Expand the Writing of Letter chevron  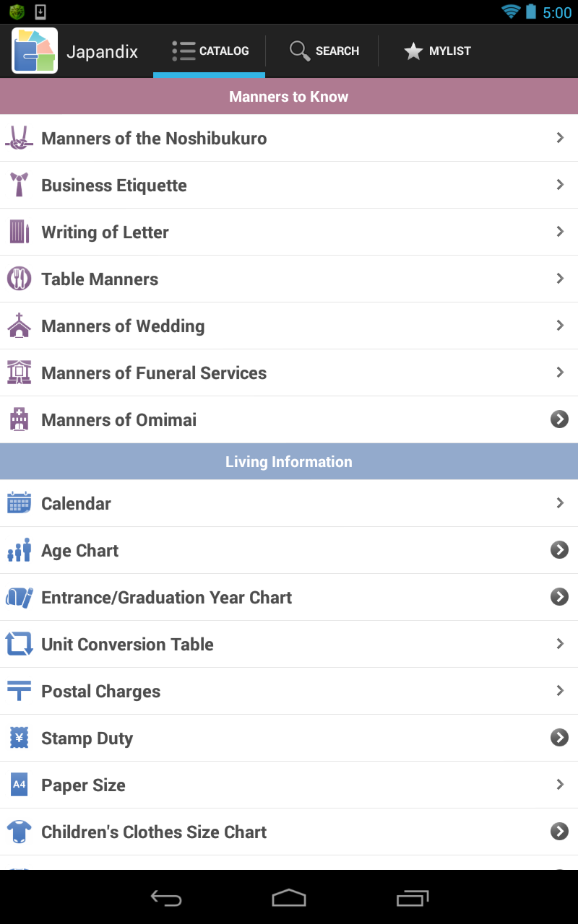(560, 232)
